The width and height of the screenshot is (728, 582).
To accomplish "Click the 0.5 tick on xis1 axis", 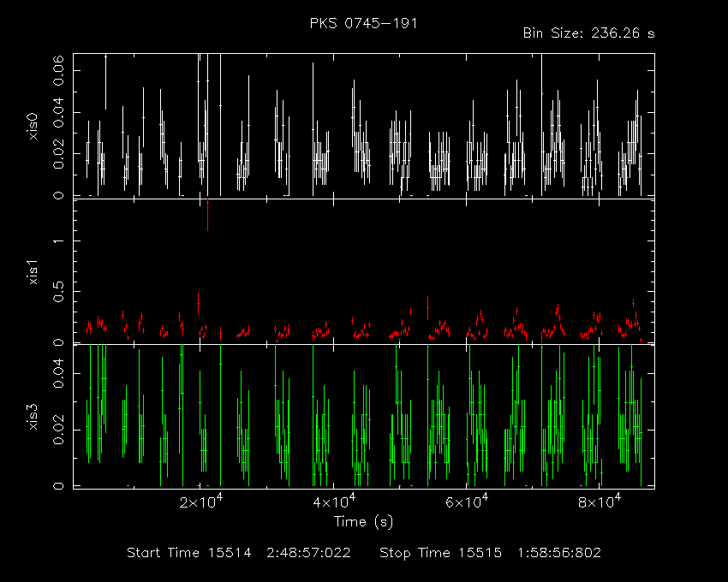I will pyautogui.click(x=58, y=292).
